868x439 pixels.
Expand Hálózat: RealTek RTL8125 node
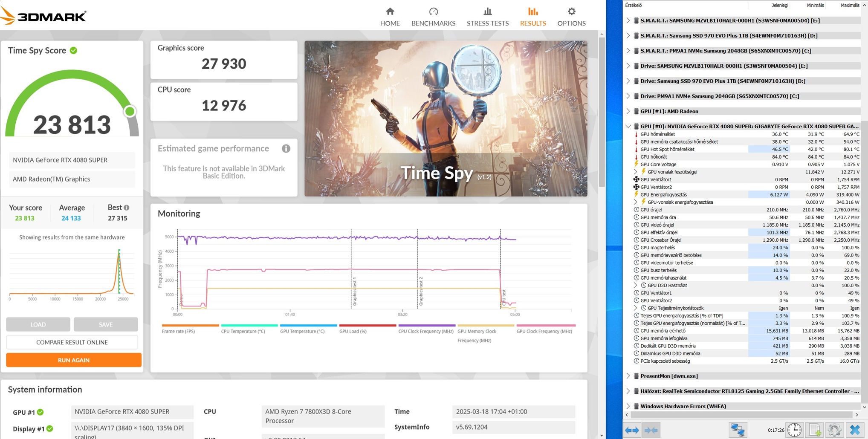(628, 391)
